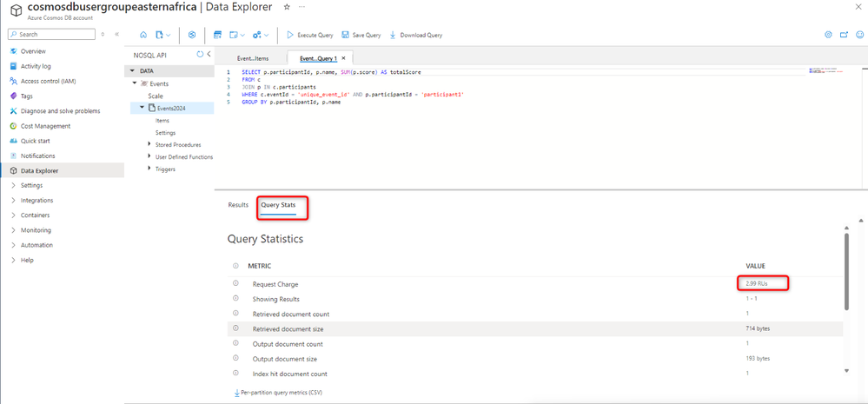The width and height of the screenshot is (868, 404).
Task: Run the query with Execute Query
Action: [310, 35]
